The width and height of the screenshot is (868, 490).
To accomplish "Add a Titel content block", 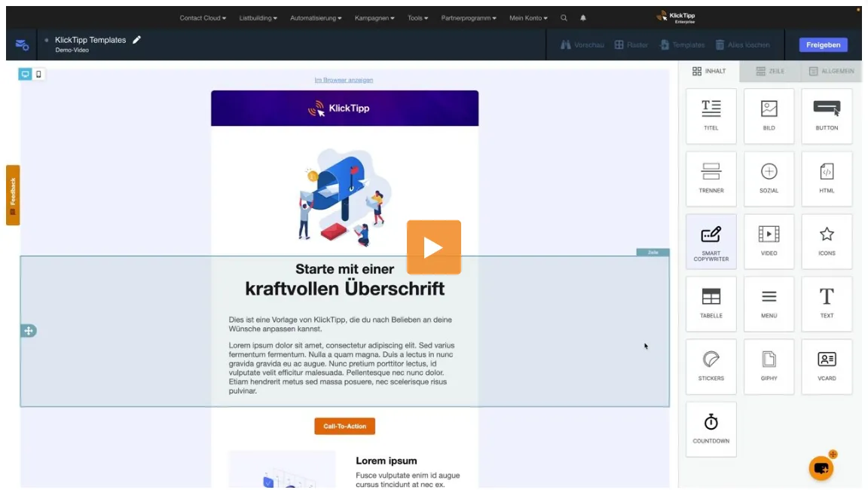I will [711, 116].
